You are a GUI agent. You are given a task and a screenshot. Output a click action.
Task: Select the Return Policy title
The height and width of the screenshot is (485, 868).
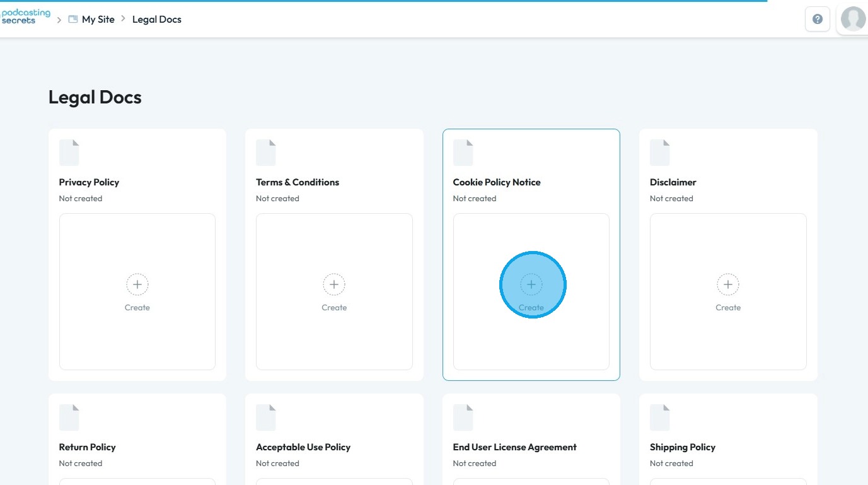click(88, 447)
